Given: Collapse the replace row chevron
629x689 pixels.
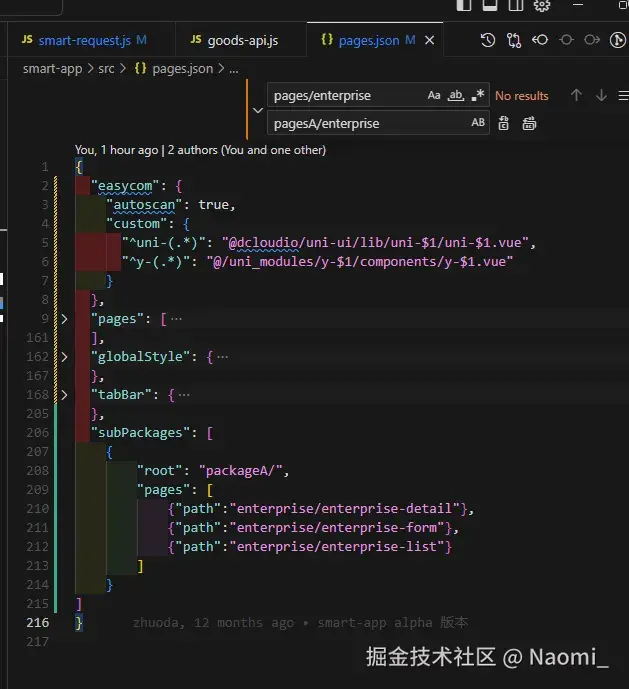Looking at the screenshot, I should pyautogui.click(x=258, y=110).
